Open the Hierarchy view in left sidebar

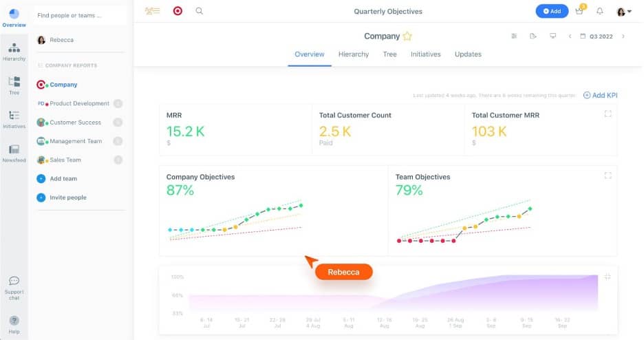pyautogui.click(x=14, y=52)
